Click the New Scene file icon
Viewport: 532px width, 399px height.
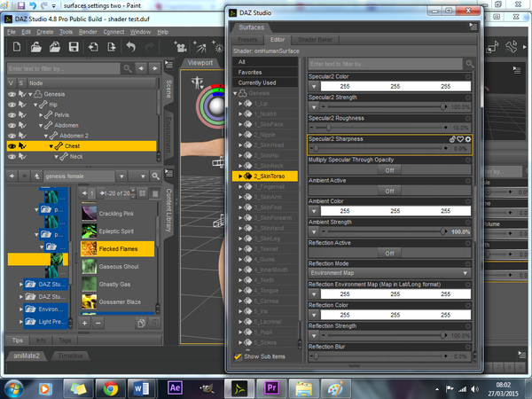point(17,47)
